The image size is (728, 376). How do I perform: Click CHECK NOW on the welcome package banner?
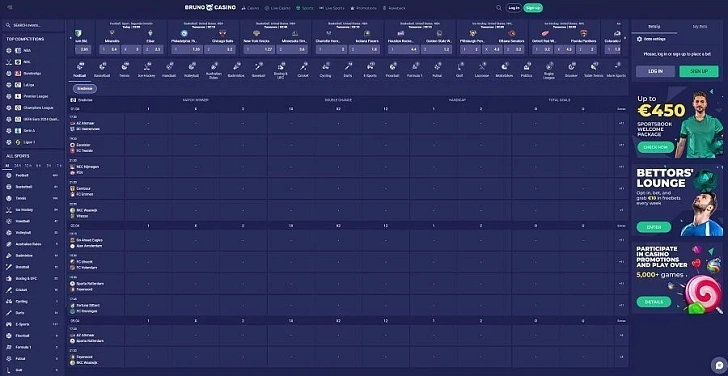tap(656, 147)
